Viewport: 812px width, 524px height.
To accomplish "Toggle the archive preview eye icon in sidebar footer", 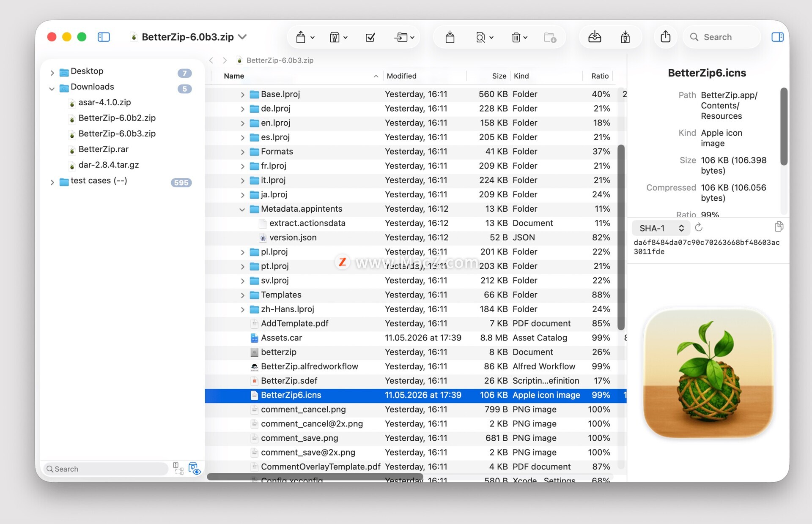I will [194, 468].
